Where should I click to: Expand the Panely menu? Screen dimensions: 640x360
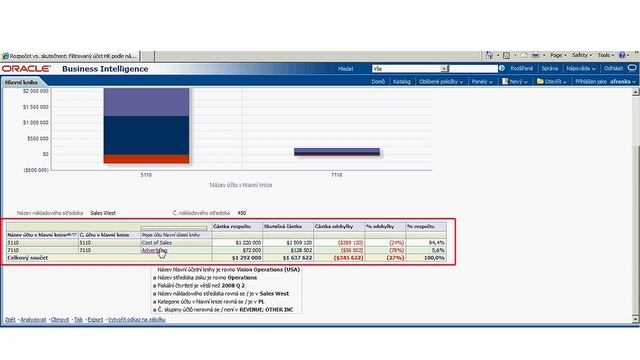(x=482, y=82)
